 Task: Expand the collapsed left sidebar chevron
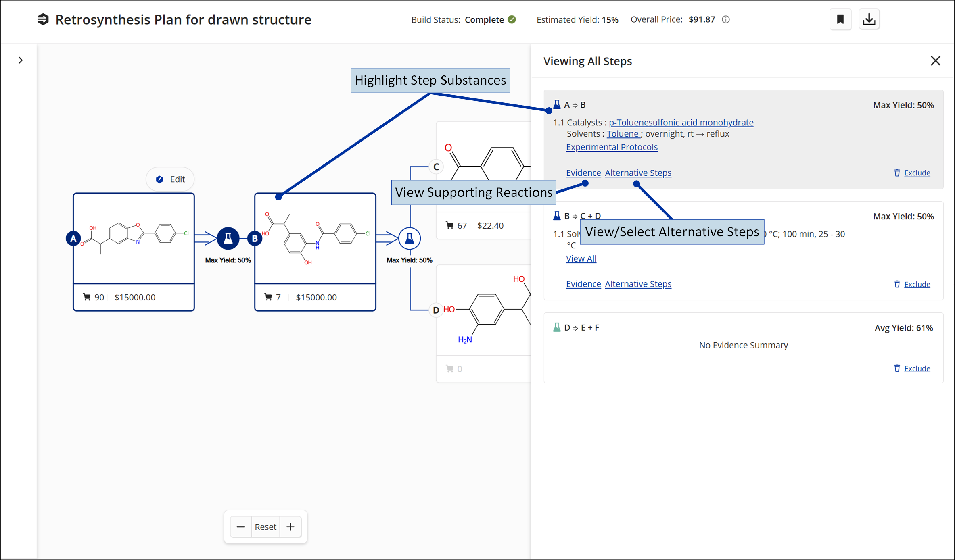(21, 60)
